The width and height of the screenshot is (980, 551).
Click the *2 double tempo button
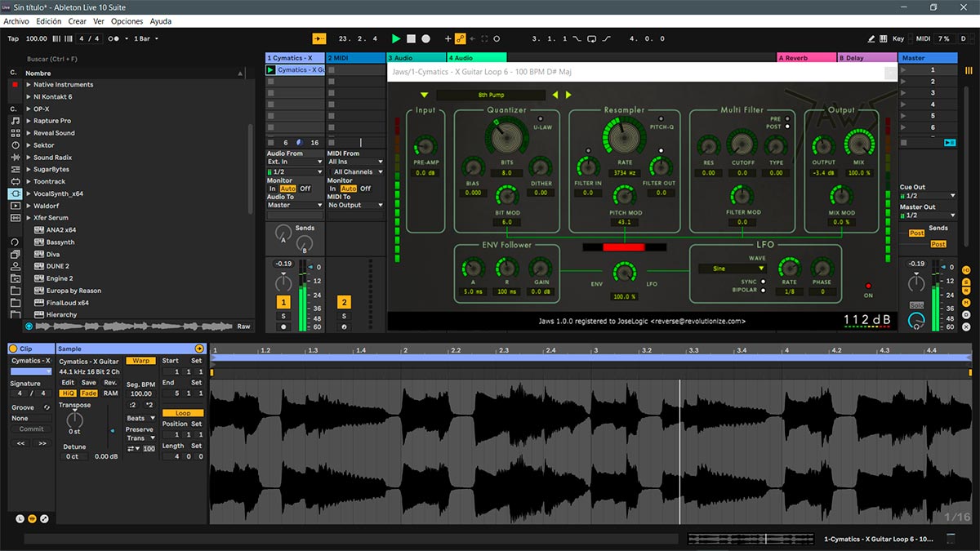click(x=149, y=405)
